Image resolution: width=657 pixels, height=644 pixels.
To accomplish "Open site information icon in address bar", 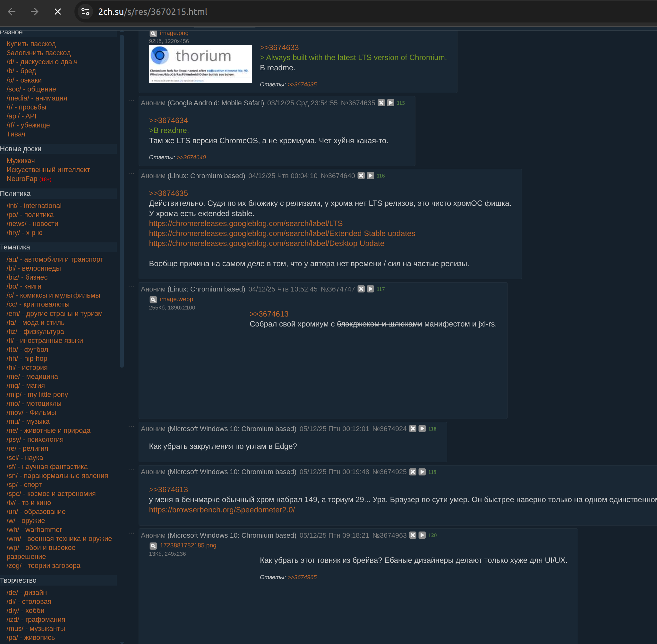I will tap(86, 12).
